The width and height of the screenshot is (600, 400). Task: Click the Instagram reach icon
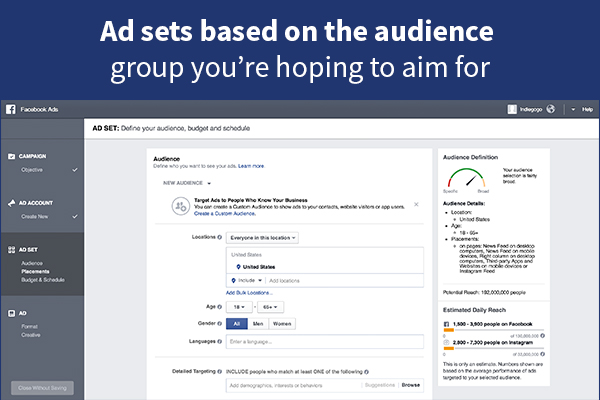pos(446,343)
